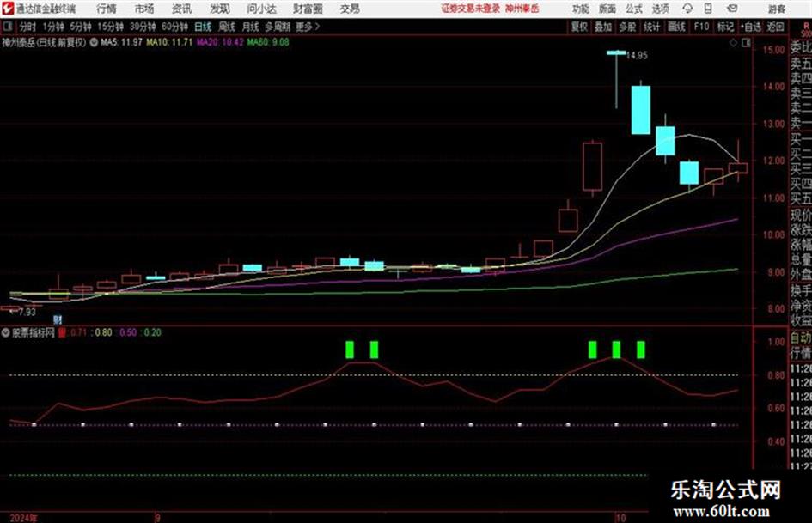Click the 通达信 red logo icon
Image resolution: width=812 pixels, height=523 pixels.
(7, 9)
